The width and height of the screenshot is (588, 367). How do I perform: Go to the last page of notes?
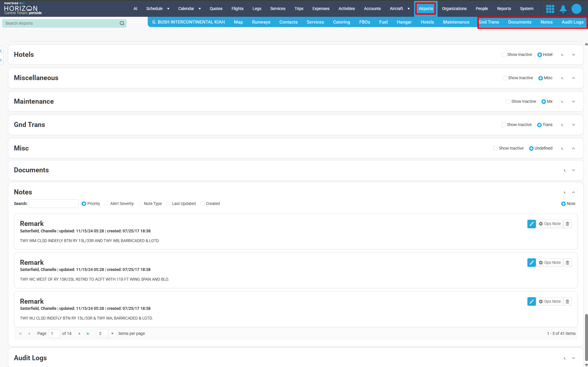coord(88,334)
